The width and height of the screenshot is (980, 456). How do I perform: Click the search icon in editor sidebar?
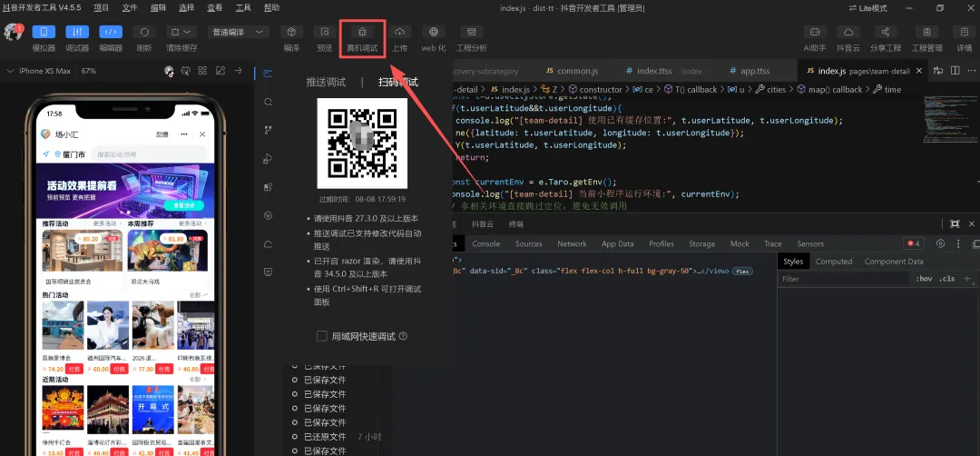(268, 102)
